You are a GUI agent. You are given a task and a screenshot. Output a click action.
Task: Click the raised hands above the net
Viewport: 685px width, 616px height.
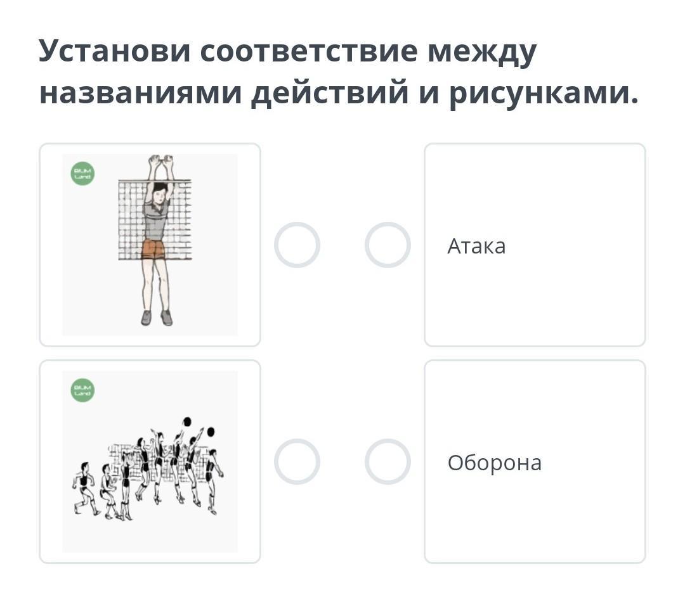pos(160,164)
